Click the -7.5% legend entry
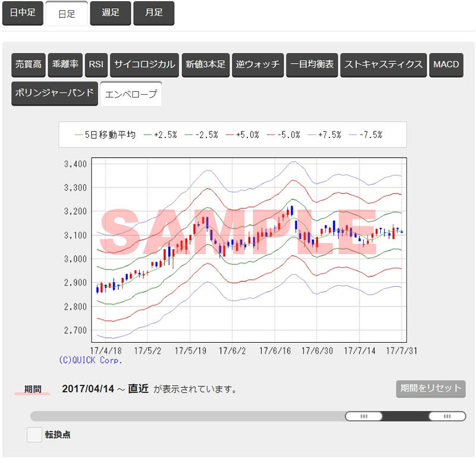This screenshot has width=476, height=463. coord(366,135)
